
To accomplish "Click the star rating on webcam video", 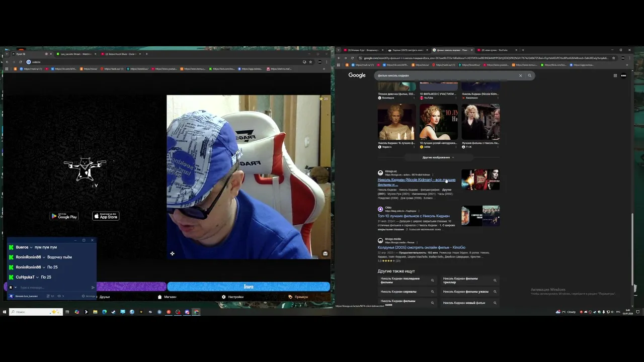I will [324, 99].
